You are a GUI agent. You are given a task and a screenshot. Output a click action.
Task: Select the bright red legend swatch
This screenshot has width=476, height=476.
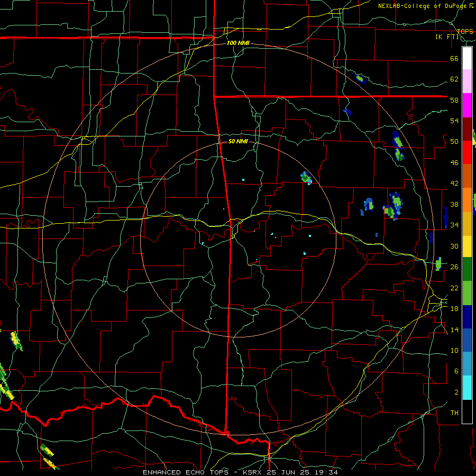[467, 152]
